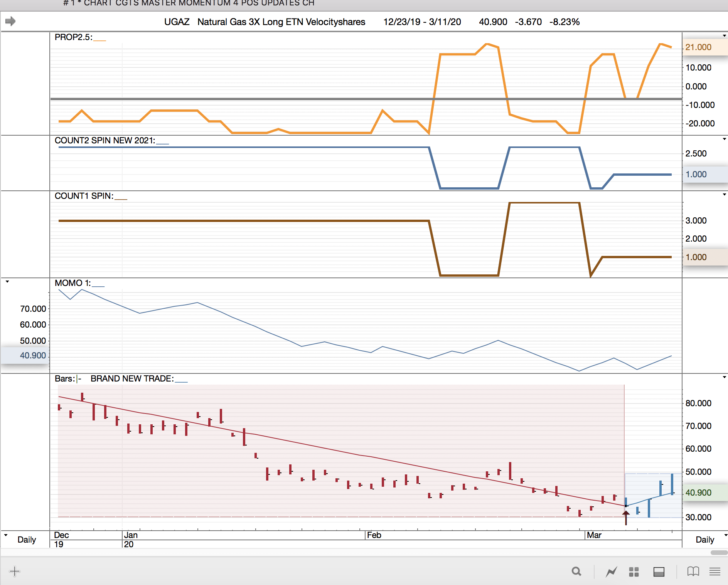The height and width of the screenshot is (585, 728).
Task: Open the MOMO 1 left scale arrow
Action: (x=7, y=282)
